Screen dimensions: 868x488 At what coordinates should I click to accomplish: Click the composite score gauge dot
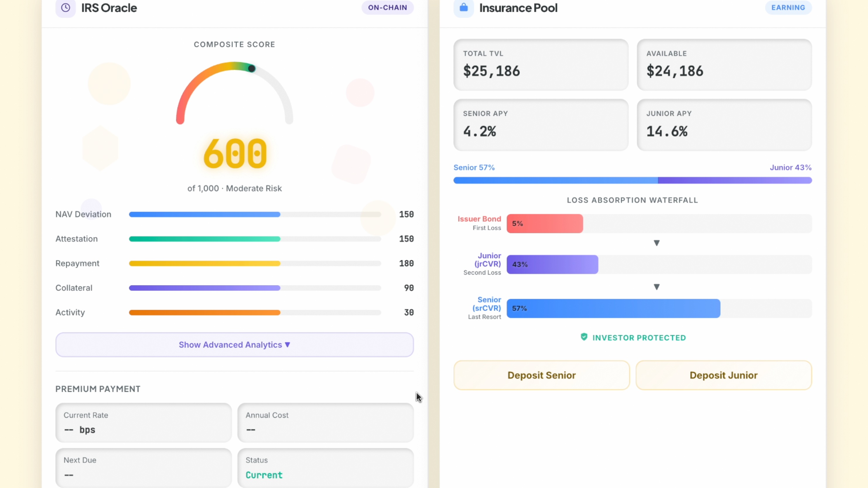pos(251,69)
